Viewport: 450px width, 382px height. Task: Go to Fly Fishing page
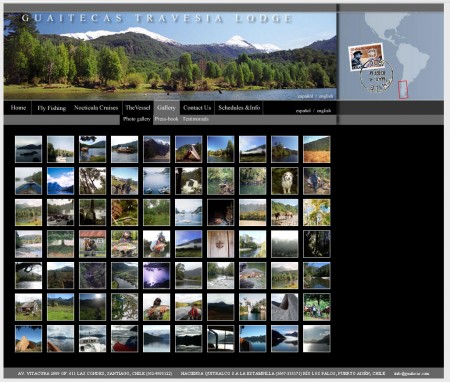51,108
